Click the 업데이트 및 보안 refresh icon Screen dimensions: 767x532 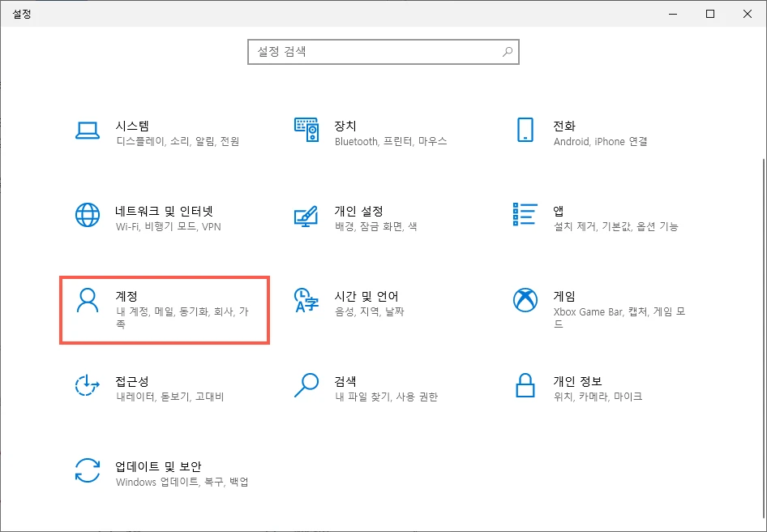point(88,470)
